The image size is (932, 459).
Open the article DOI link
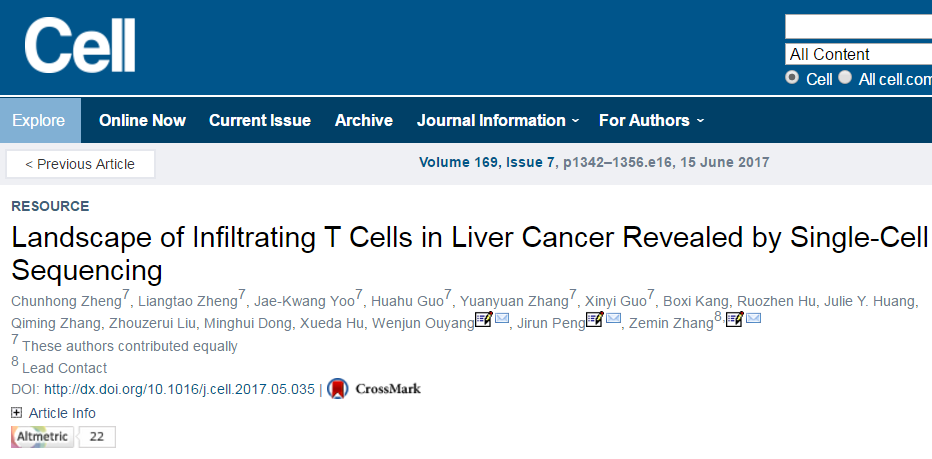tap(179, 389)
